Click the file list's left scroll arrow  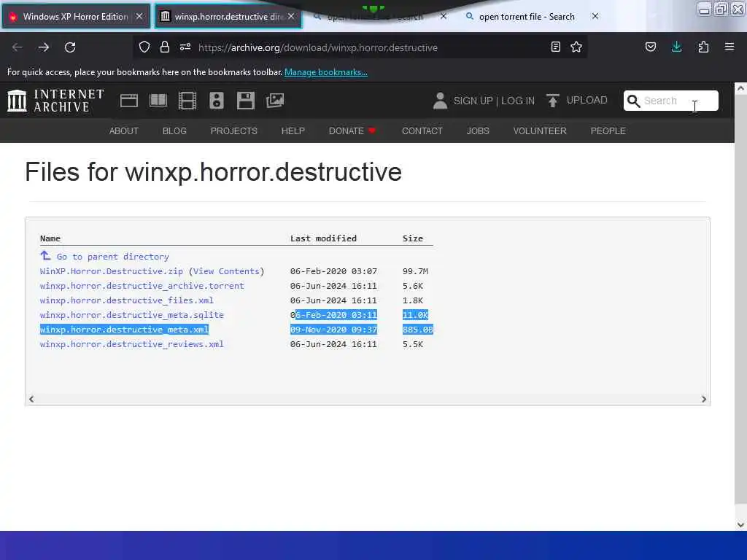click(x=31, y=399)
